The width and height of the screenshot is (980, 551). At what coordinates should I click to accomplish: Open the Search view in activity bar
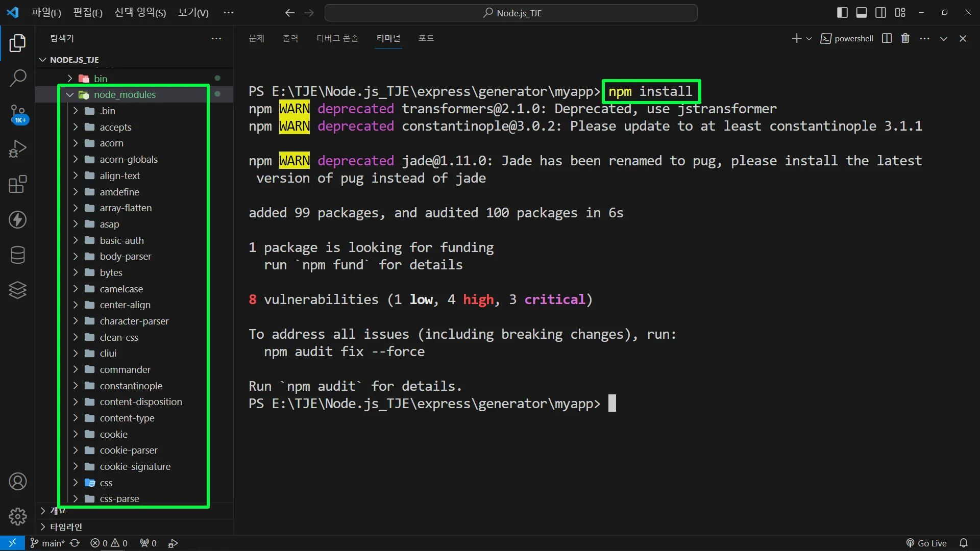pos(18,79)
